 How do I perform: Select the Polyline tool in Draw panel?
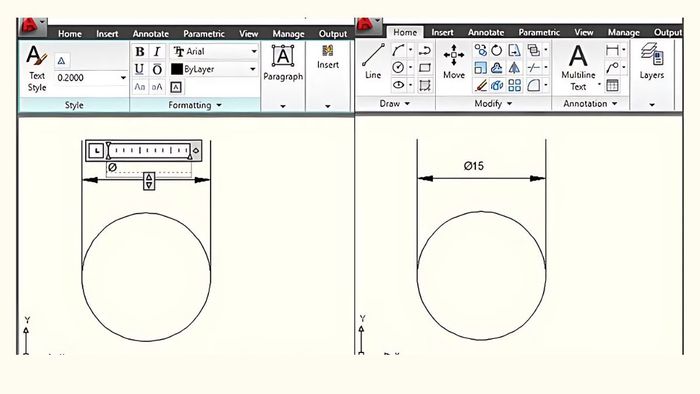point(425,50)
